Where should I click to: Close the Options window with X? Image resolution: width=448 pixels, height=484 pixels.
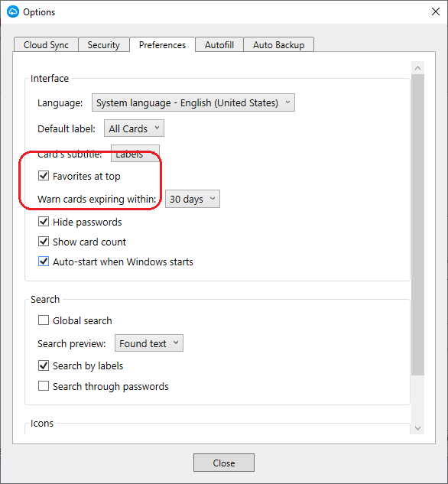[x=436, y=11]
